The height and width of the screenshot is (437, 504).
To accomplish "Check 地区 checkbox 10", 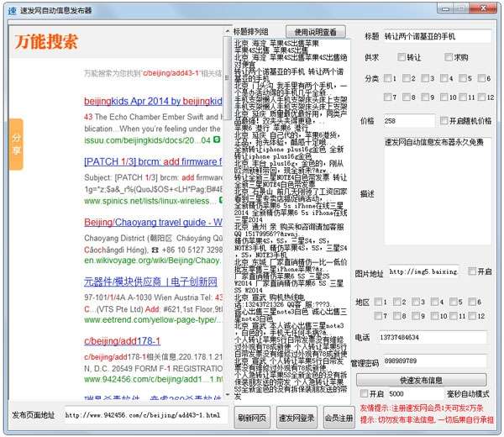I will [x=434, y=316].
